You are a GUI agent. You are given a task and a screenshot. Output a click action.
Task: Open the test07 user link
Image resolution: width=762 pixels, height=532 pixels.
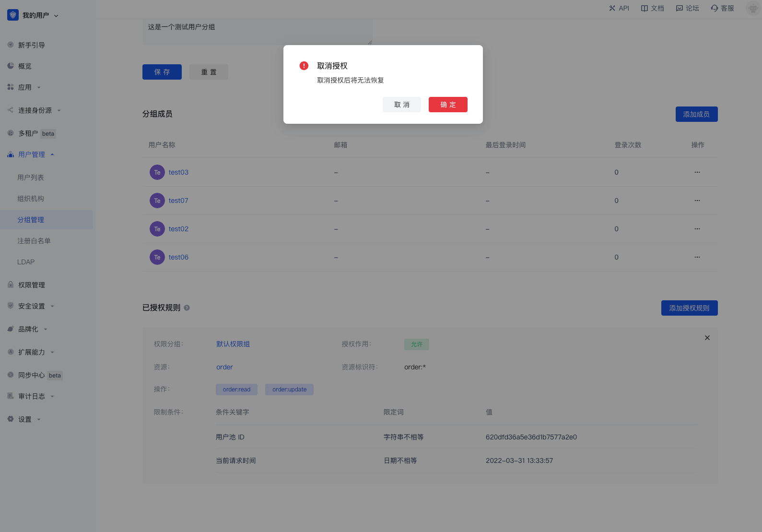(178, 201)
